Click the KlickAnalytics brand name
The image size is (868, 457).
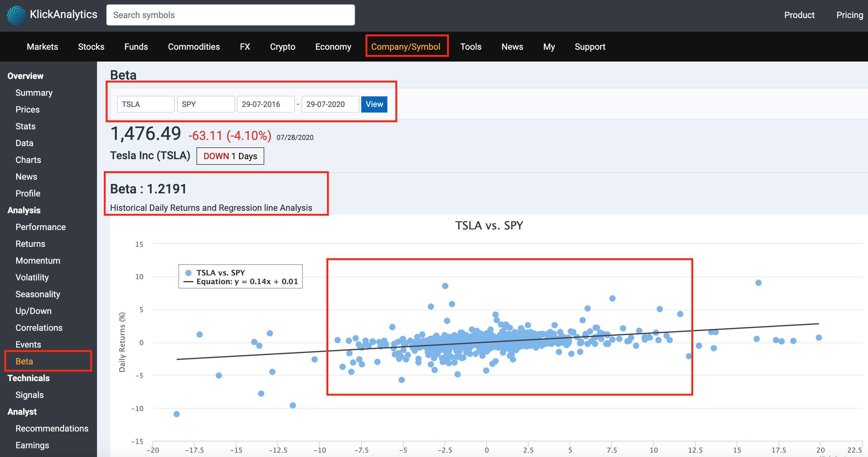click(x=63, y=15)
